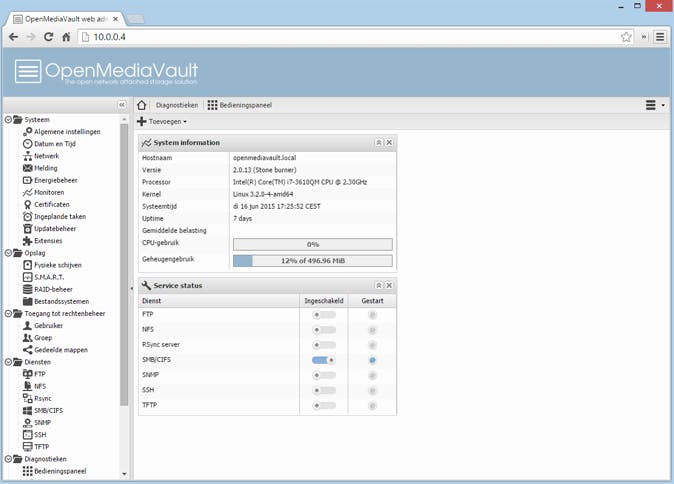Open Datum en Tijd clock icon
Viewport: 674px width, 484px height.
tap(28, 144)
